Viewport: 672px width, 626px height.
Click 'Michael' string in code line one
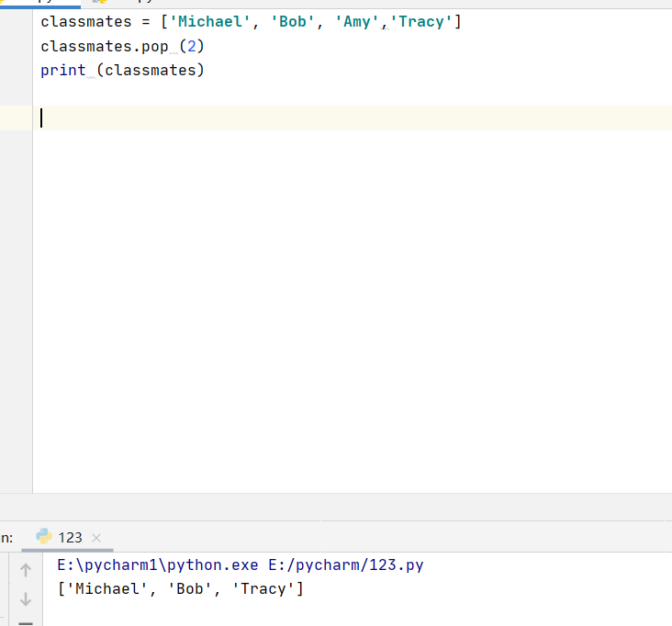pos(210,21)
